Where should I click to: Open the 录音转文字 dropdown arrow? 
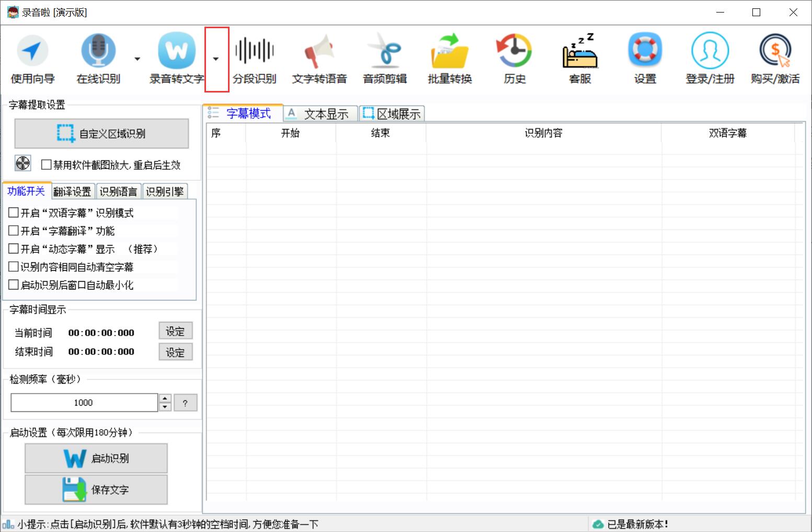[216, 59]
